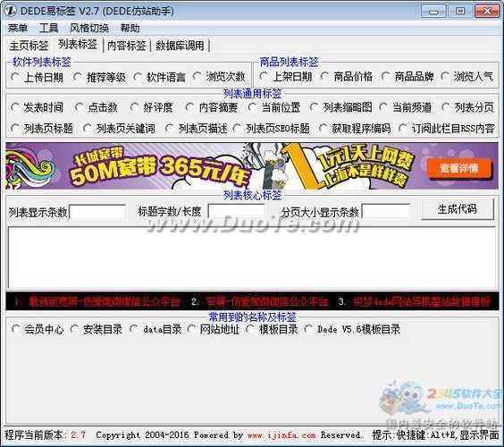Click the generated code output text area
This screenshot has width=504, height=447.
(252, 257)
